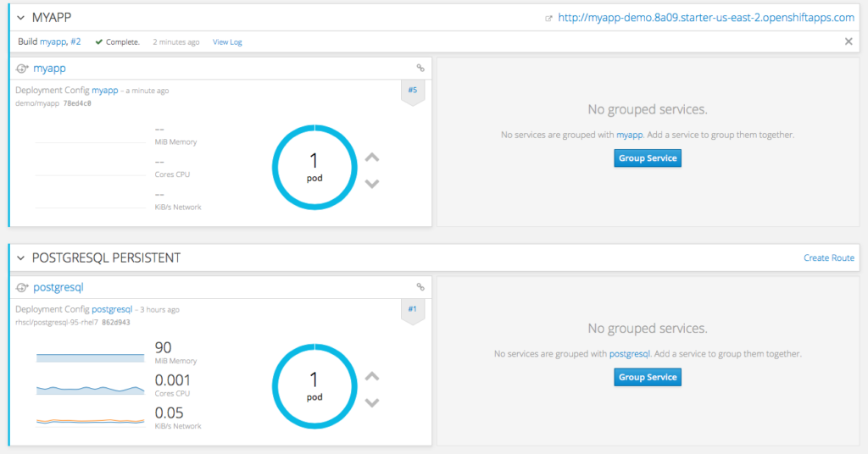Image resolution: width=868 pixels, height=454 pixels.
Task: Scale up postgresql pods with up arrow
Action: (371, 377)
